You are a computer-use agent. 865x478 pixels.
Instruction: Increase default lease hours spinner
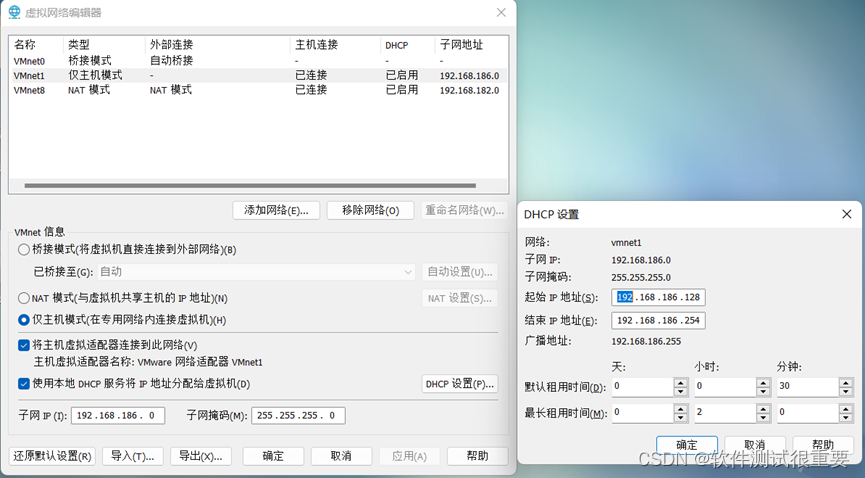point(763,383)
